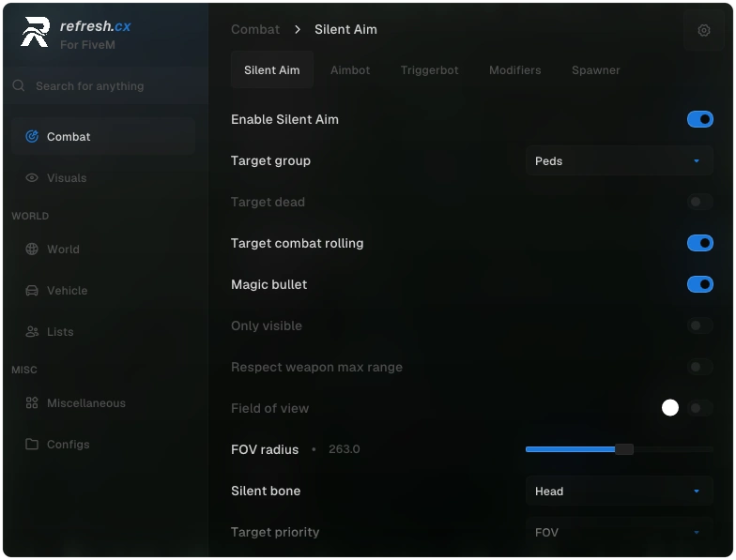
Task: Expand the Target group Peds dropdown
Action: pos(620,161)
